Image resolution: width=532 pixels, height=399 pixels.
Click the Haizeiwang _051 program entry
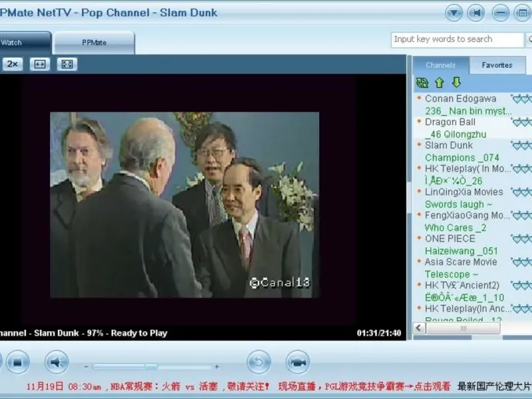461,251
